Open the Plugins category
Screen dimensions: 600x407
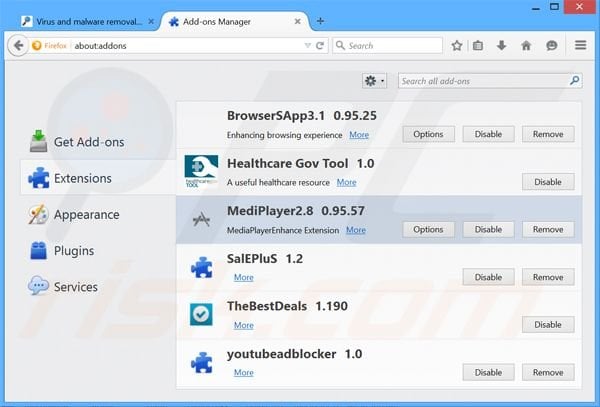click(98, 251)
